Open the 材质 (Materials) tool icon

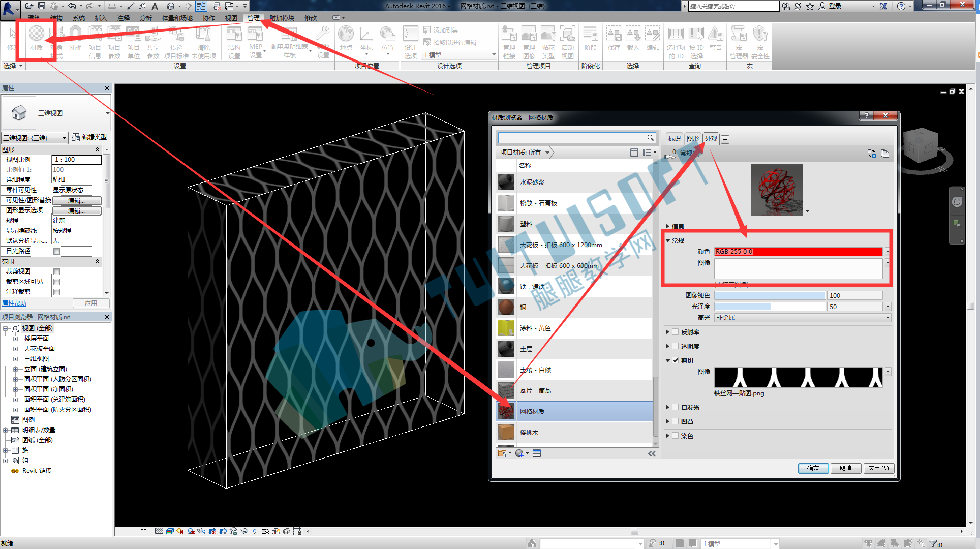36,39
